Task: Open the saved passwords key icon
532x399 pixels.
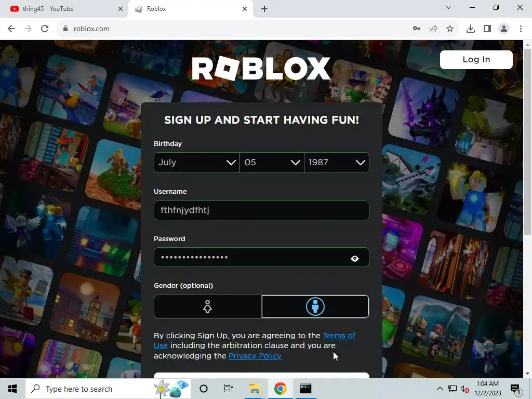Action: pos(417,29)
